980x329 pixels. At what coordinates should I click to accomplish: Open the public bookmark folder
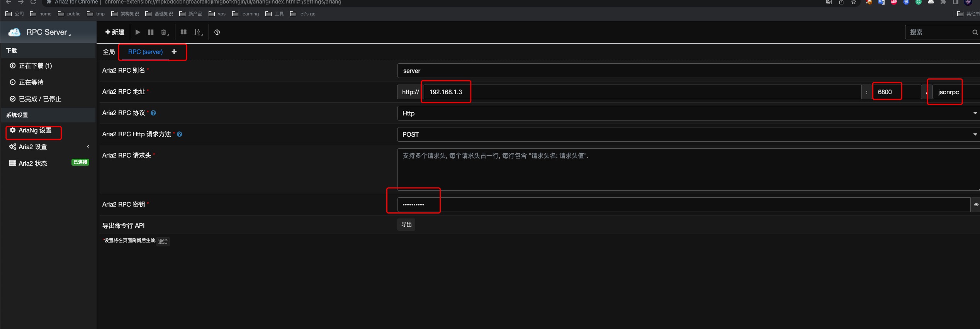pyautogui.click(x=69, y=14)
